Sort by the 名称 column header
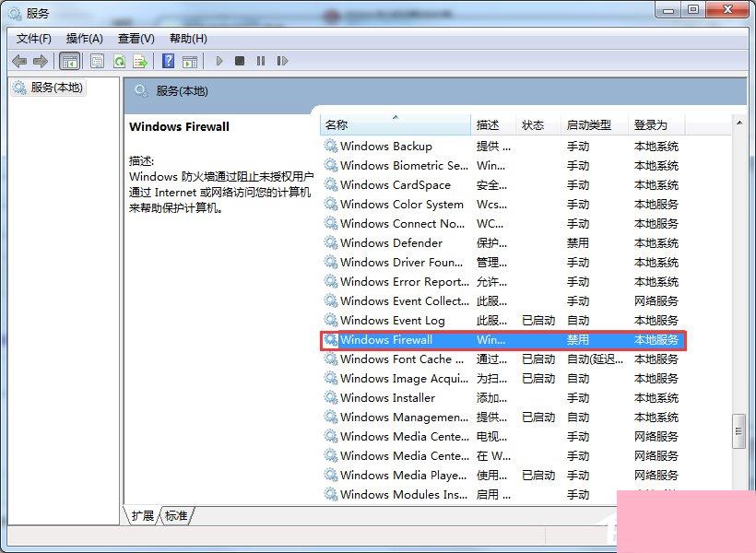Image resolution: width=756 pixels, height=553 pixels. coord(396,124)
